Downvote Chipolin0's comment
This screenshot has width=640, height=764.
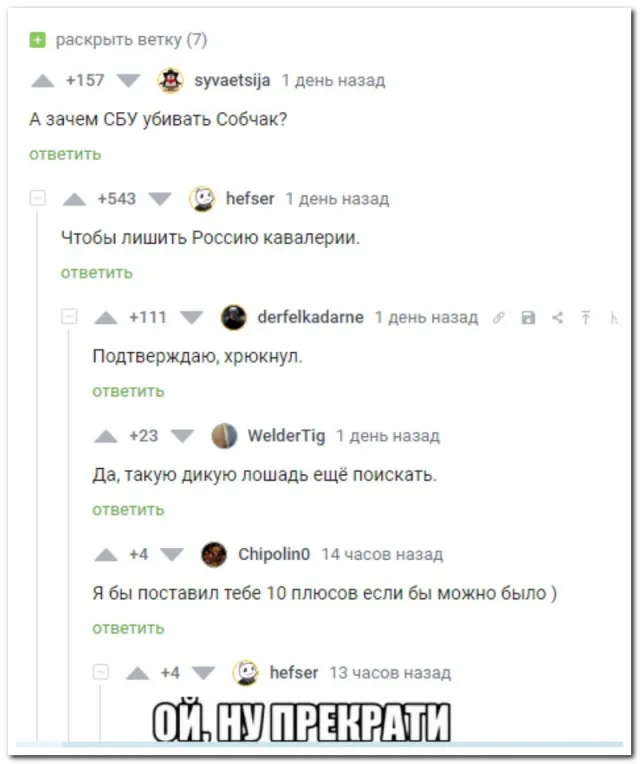(x=173, y=554)
